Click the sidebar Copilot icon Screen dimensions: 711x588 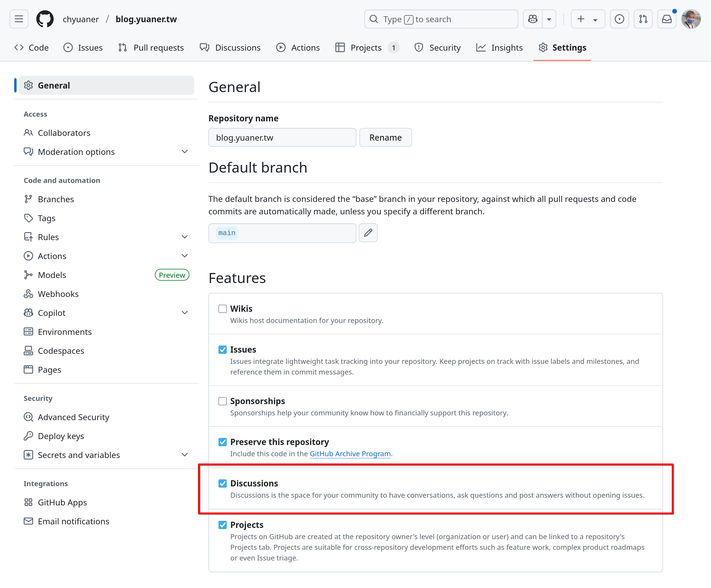[x=28, y=313]
